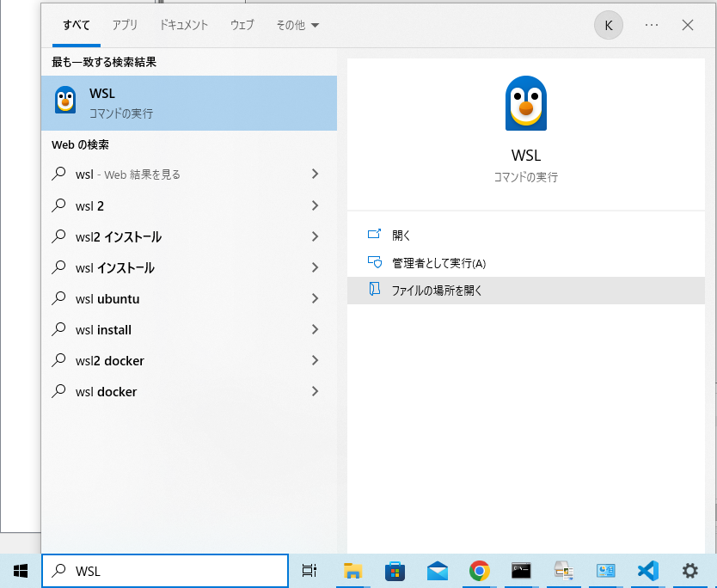Expand chevron for 'wsl2 インストール'
This screenshot has height=588, width=717.
coord(315,236)
